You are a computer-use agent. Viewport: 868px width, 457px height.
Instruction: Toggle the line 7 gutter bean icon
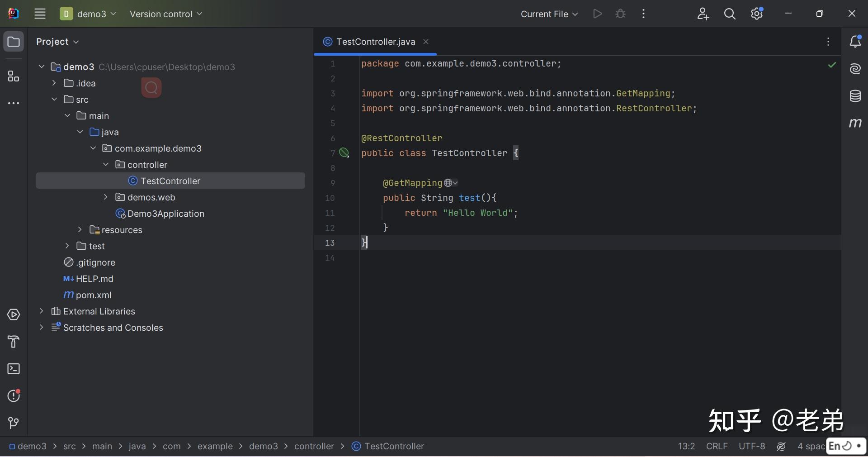coord(344,153)
